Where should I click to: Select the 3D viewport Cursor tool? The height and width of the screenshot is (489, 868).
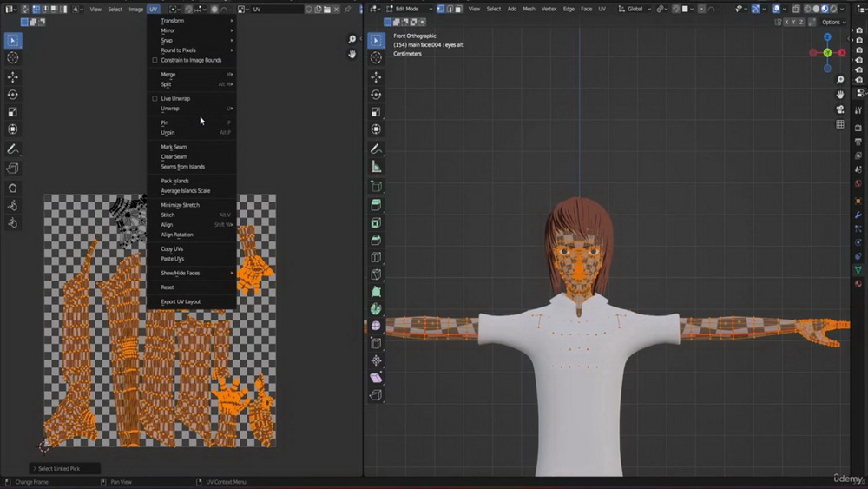pos(376,57)
